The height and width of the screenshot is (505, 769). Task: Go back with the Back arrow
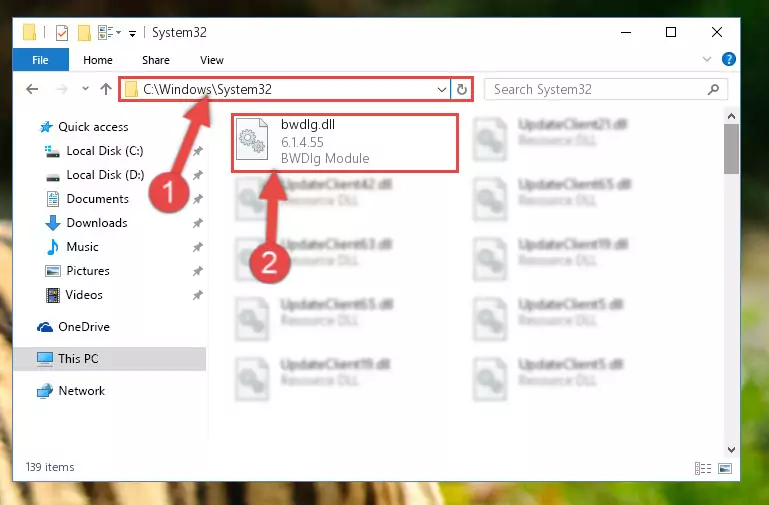click(32, 89)
